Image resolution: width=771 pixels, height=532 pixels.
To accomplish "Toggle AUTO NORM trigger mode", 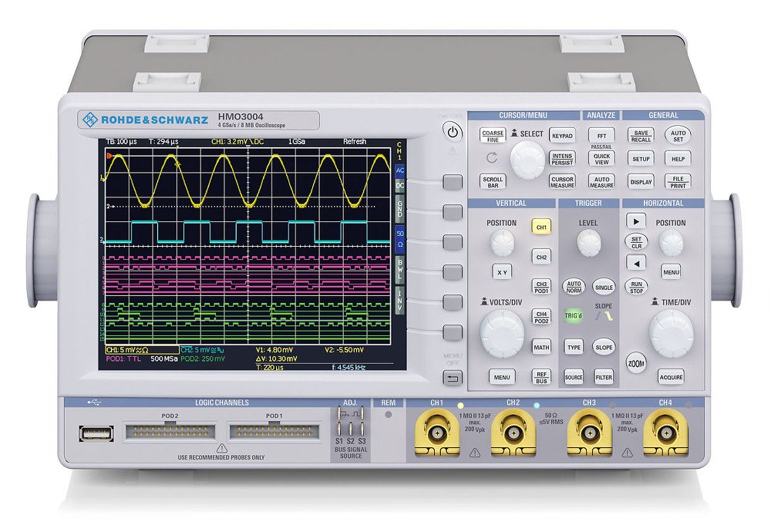I will pyautogui.click(x=574, y=287).
